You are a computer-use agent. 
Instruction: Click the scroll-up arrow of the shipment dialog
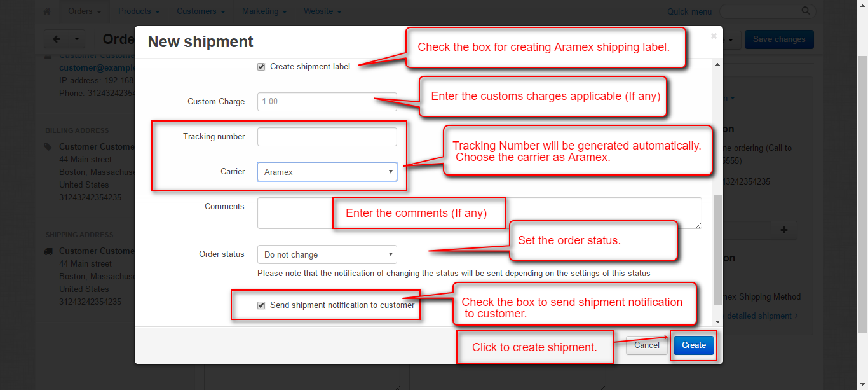718,64
